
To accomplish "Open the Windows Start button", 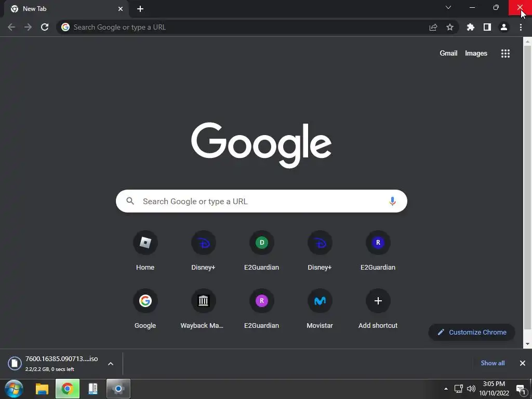I will (x=14, y=389).
